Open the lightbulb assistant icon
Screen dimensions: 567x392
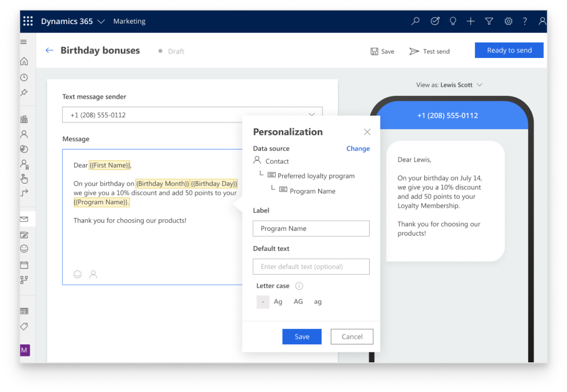[x=453, y=21]
